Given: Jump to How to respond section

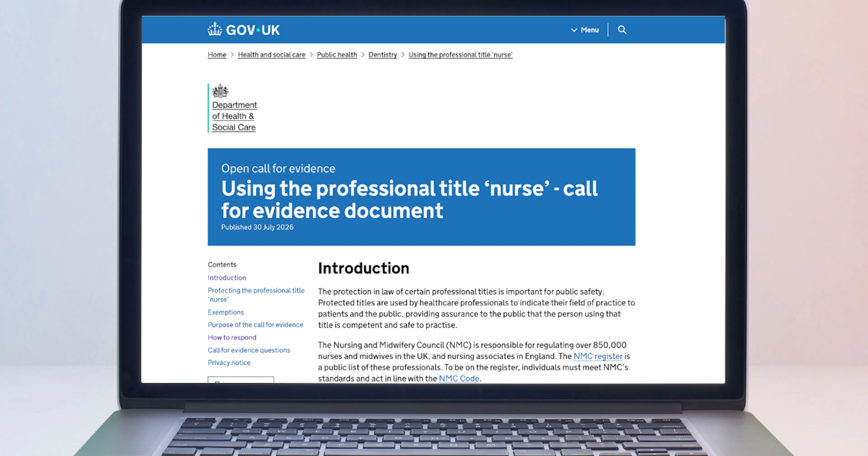Looking at the screenshot, I should [232, 337].
